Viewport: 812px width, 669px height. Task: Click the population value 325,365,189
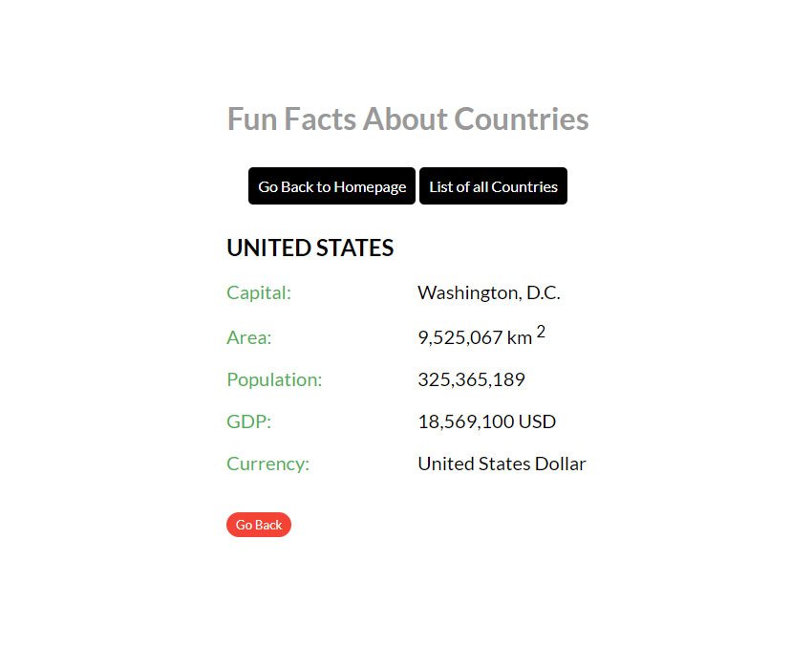click(x=471, y=379)
